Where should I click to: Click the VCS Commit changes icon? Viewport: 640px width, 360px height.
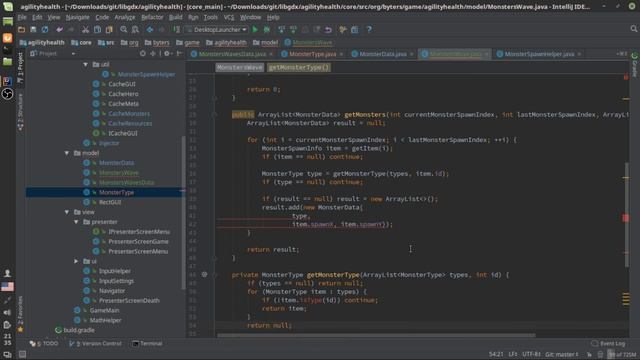pos(293,29)
